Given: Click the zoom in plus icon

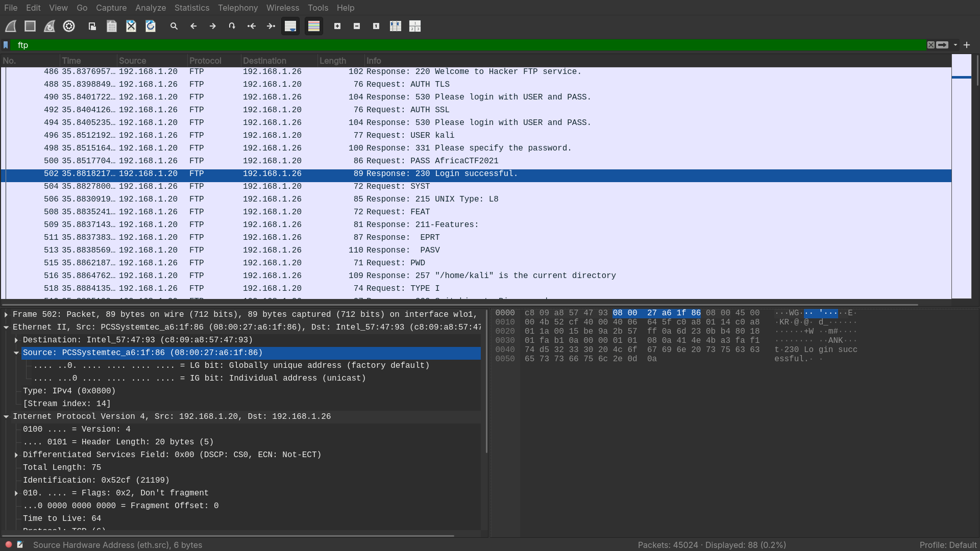Looking at the screenshot, I should [337, 26].
